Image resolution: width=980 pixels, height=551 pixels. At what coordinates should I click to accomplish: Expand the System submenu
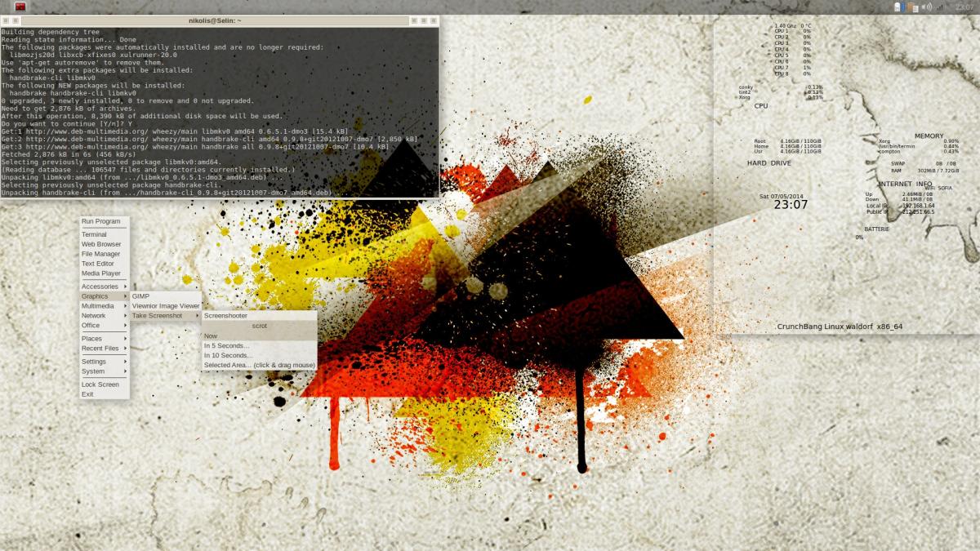coord(104,371)
